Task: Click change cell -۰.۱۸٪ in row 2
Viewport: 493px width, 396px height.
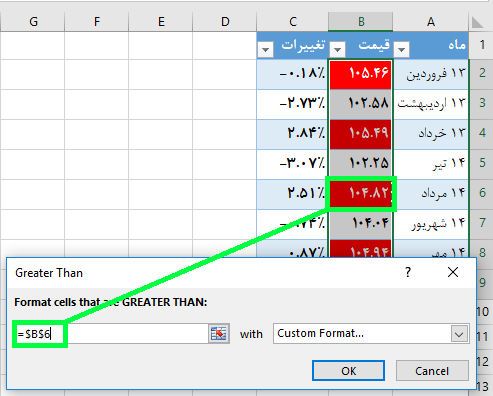Action: [x=292, y=74]
